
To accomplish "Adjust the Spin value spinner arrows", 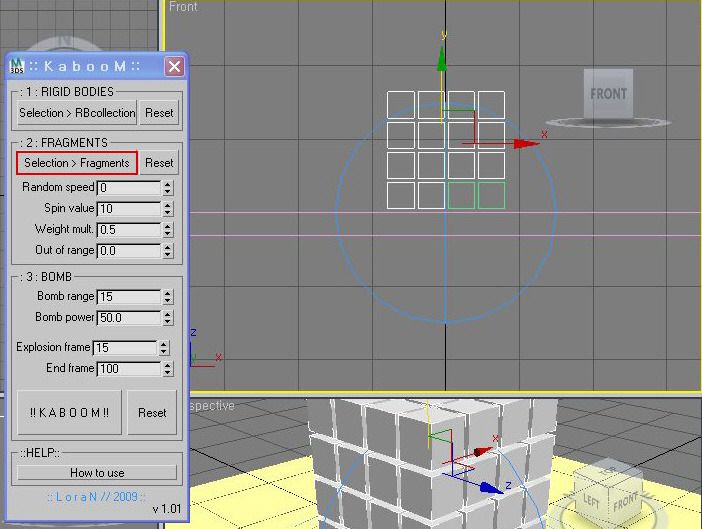I will point(167,209).
